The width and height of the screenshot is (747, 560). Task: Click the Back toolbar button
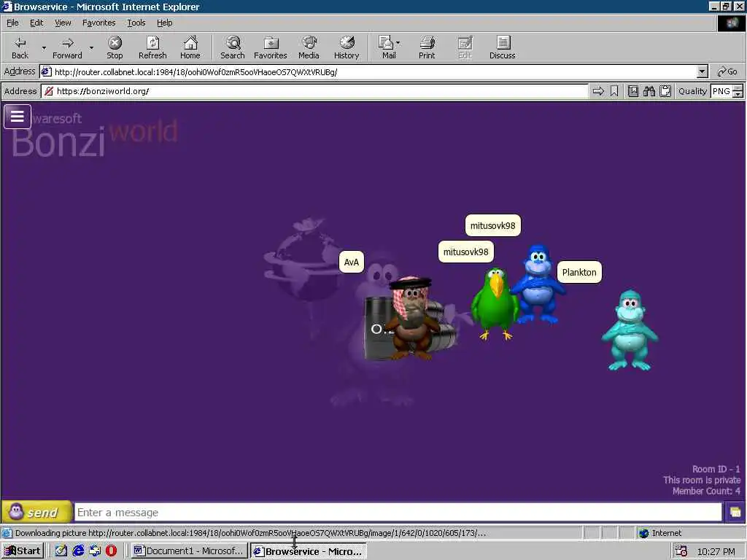(20, 47)
